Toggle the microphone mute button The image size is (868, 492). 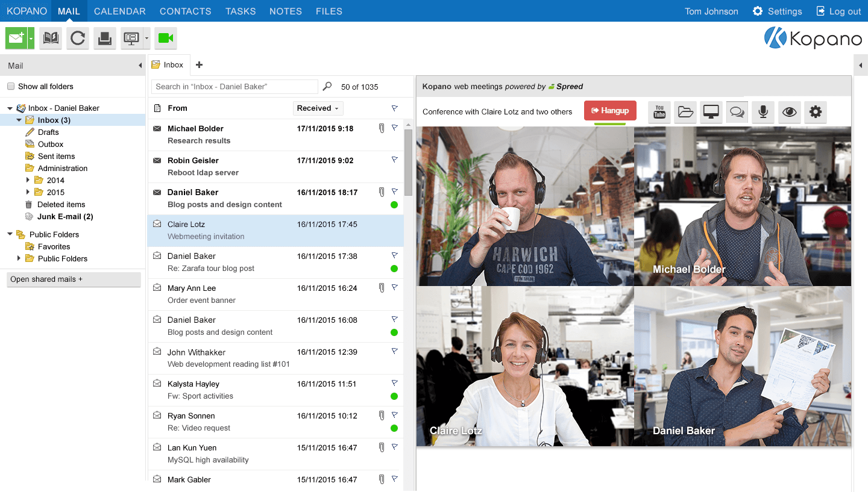coord(763,112)
